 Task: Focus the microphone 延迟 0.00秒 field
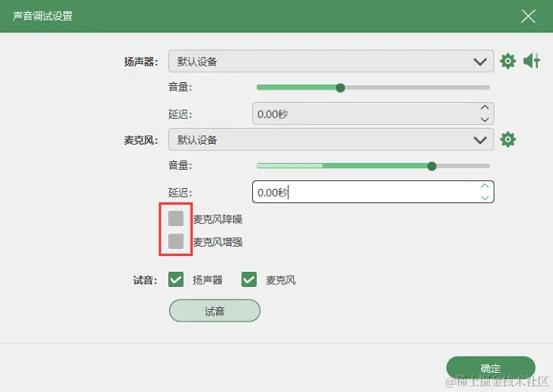point(373,192)
